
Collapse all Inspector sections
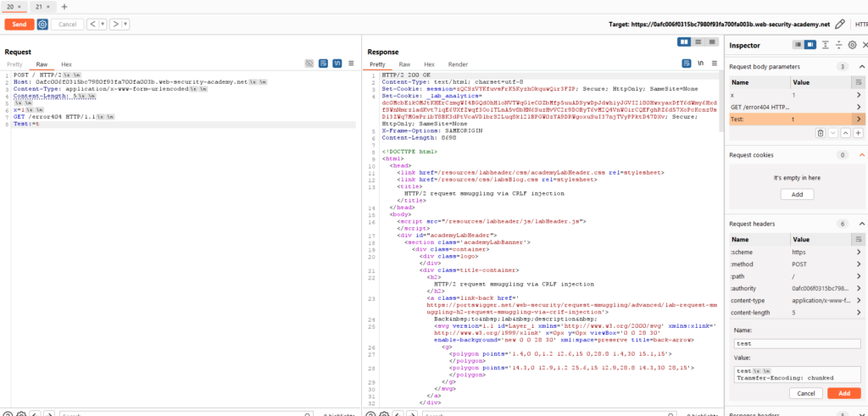(x=838, y=45)
